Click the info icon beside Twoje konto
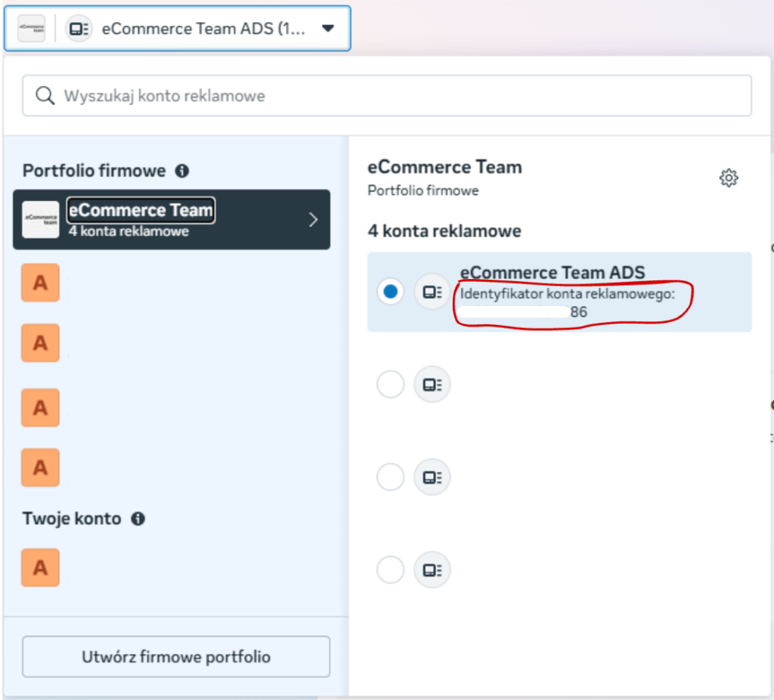 pyautogui.click(x=138, y=519)
